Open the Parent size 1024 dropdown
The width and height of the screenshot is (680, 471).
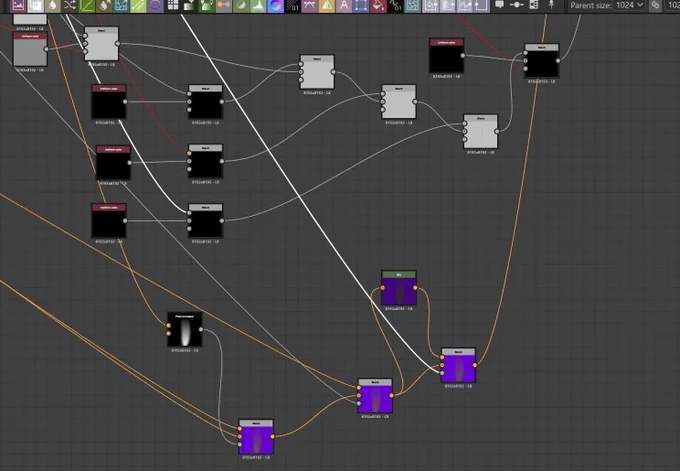tap(629, 5)
